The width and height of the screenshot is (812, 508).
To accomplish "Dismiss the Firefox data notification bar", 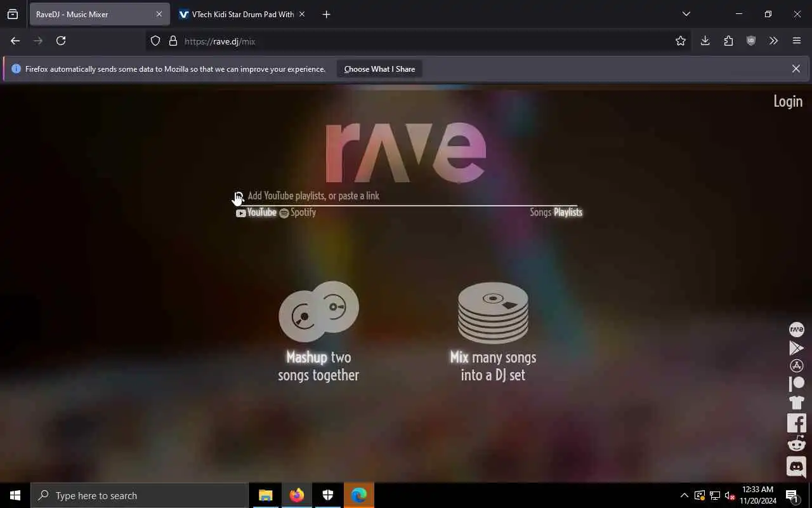I will (x=796, y=69).
